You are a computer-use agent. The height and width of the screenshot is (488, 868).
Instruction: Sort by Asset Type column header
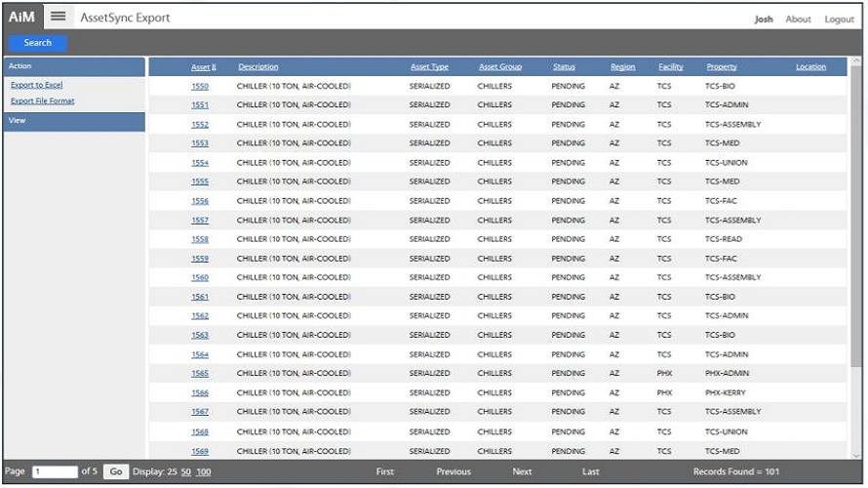pos(429,67)
